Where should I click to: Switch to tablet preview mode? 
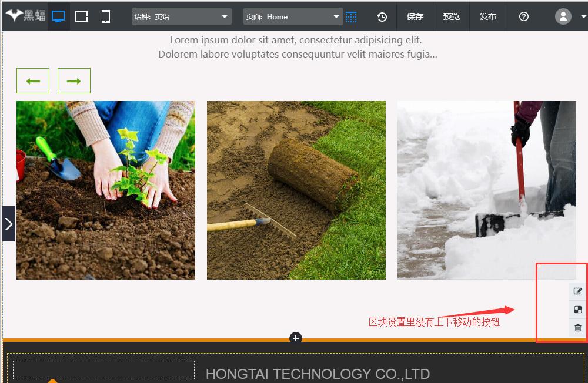[82, 16]
